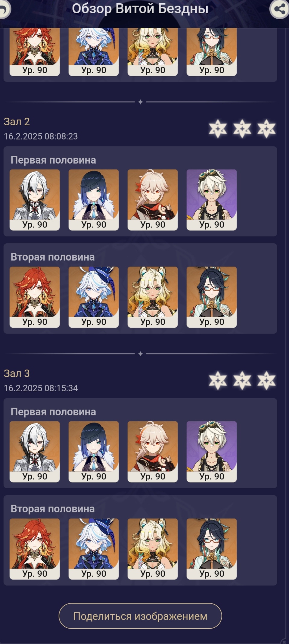Click the Поделиться изображением button
Viewport: 289px width, 644px height.
point(140,616)
